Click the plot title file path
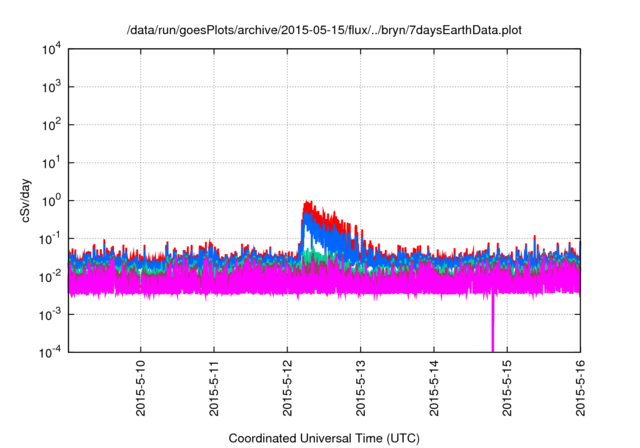 (324, 31)
